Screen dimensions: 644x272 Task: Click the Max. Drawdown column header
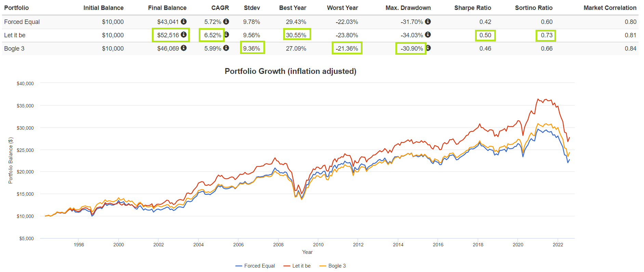point(408,8)
